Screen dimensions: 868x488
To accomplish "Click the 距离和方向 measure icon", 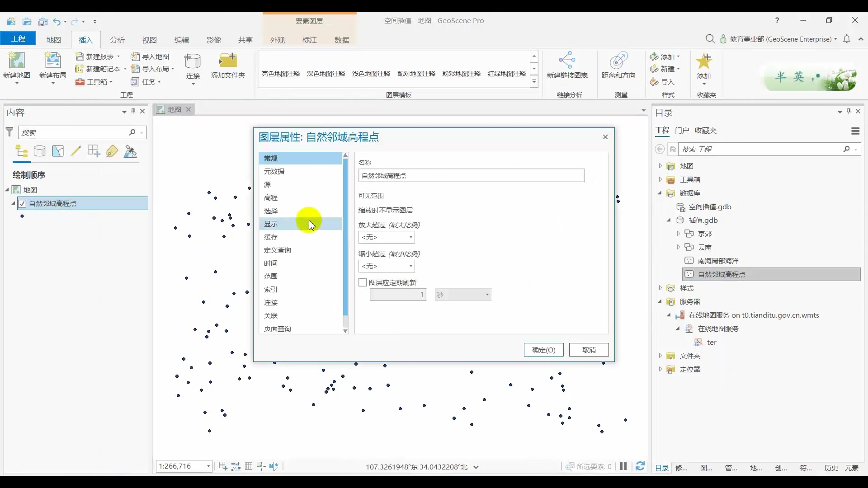I will pyautogui.click(x=618, y=61).
